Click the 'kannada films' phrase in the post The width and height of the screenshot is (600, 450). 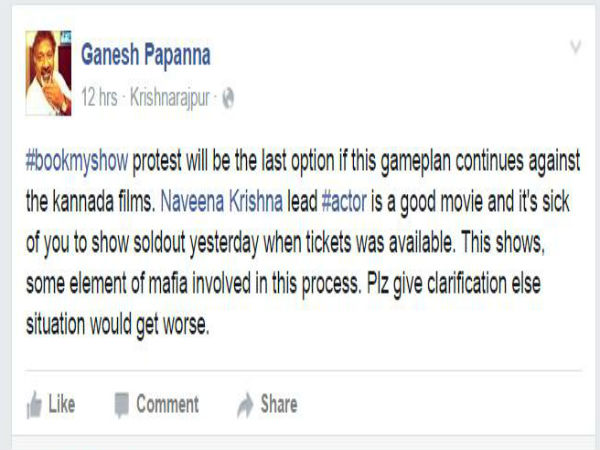[x=103, y=202]
